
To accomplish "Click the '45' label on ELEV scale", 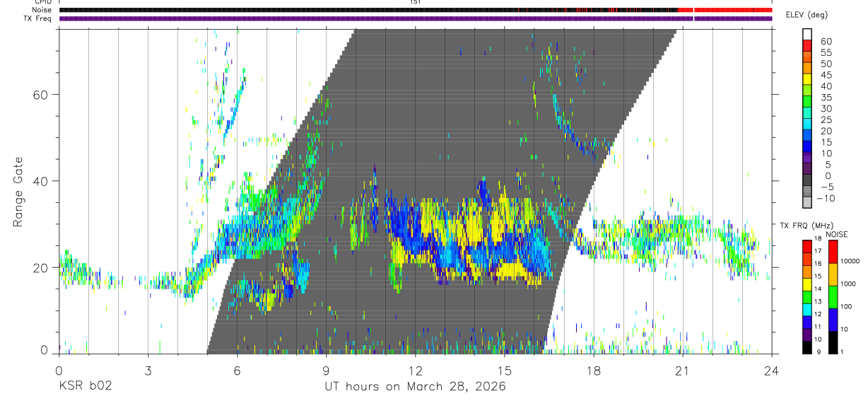I will pyautogui.click(x=826, y=75).
